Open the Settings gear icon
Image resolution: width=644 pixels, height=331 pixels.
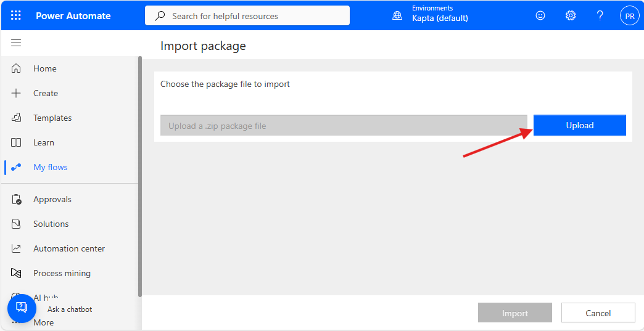pos(571,15)
